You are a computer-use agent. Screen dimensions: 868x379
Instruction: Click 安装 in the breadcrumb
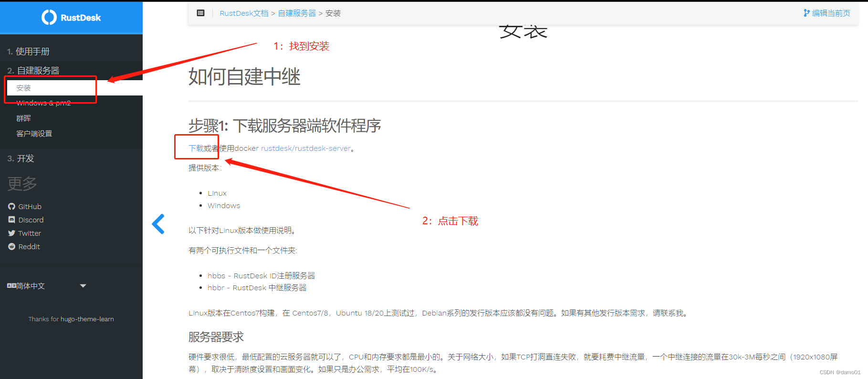(x=333, y=13)
